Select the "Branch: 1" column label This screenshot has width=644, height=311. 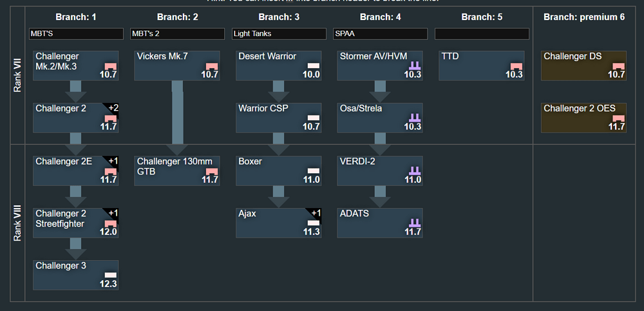pyautogui.click(x=76, y=17)
